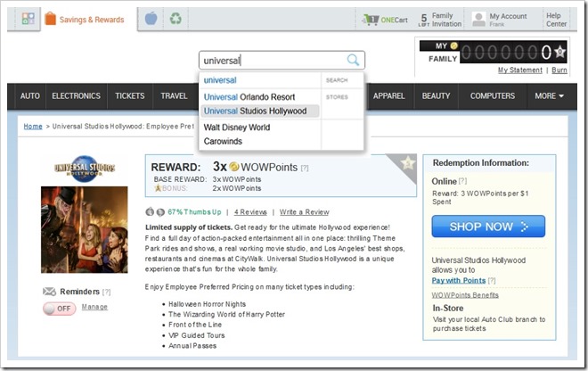Open the Burn link
Image resolution: width=588 pixels, height=371 pixels.
tap(559, 70)
